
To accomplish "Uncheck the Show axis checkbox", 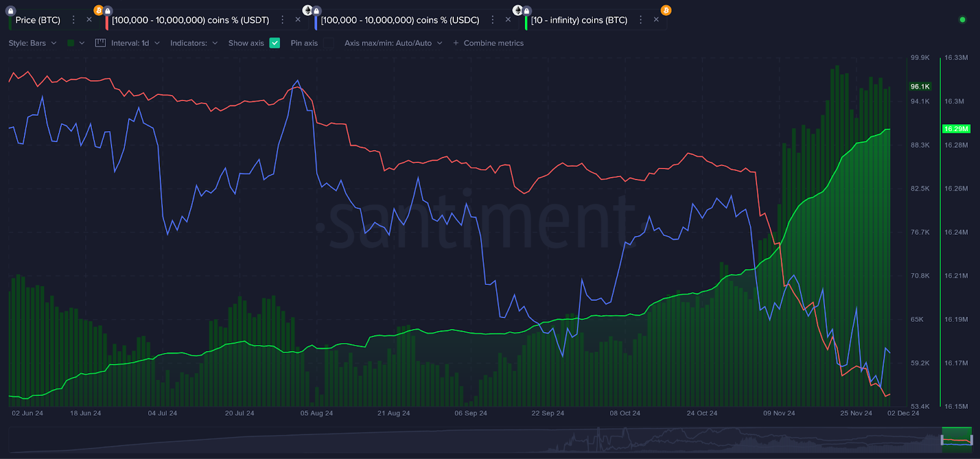I will (x=274, y=43).
